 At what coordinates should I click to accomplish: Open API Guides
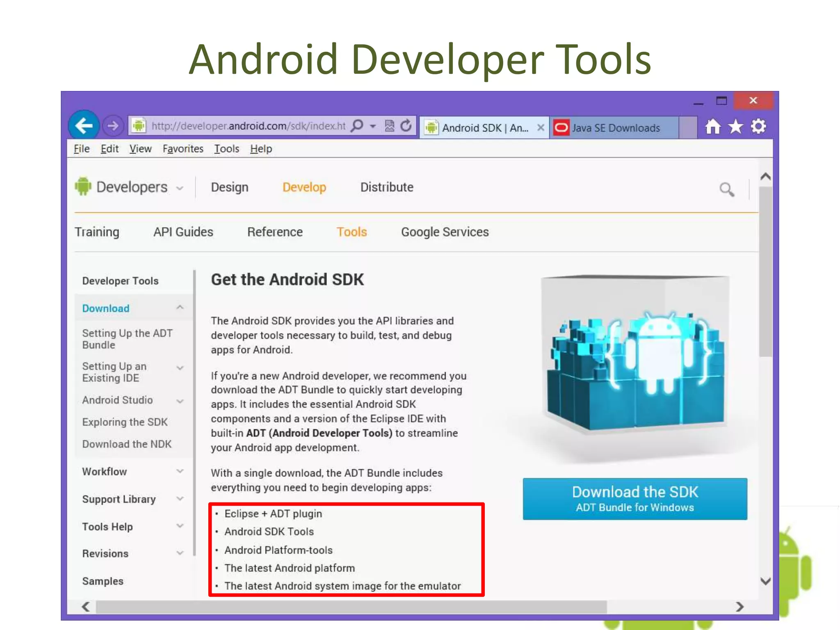[x=183, y=232]
